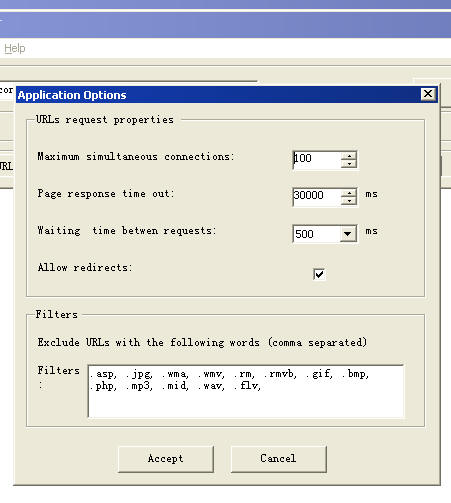Image resolution: width=451 pixels, height=503 pixels.
Task: Click inside the Filters text box
Action: tap(246, 391)
